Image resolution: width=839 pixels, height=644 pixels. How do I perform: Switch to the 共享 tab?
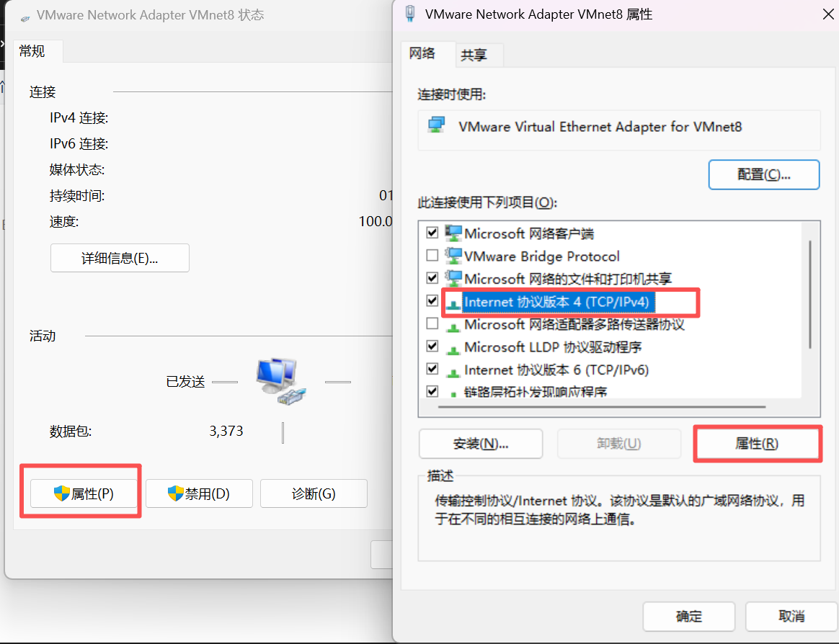[474, 55]
